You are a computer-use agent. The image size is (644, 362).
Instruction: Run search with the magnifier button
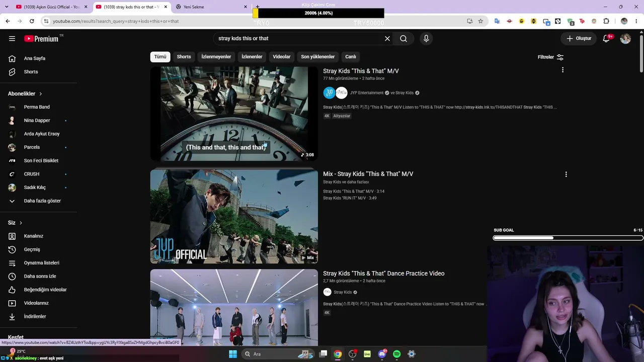tap(404, 38)
